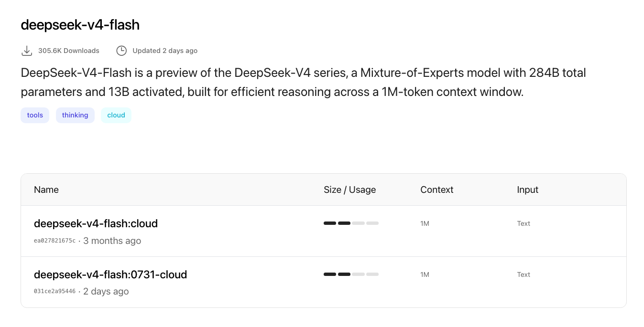Click the 305.6K Downloads text

point(69,51)
